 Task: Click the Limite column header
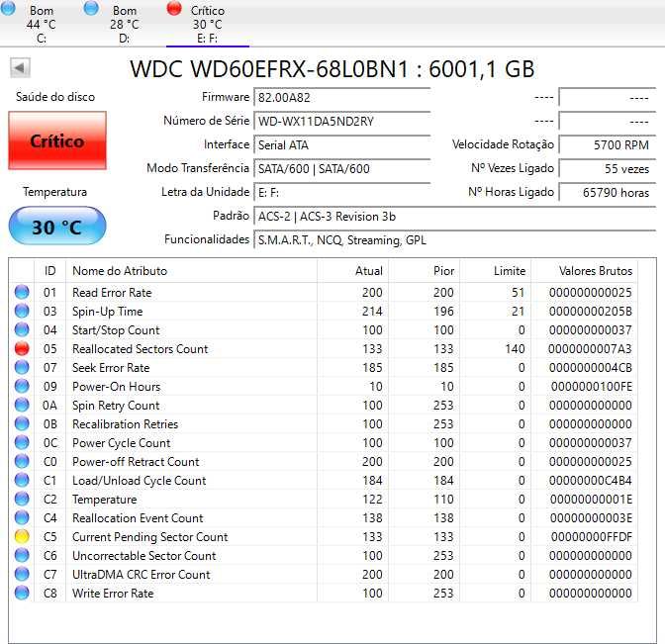pyautogui.click(x=495, y=270)
